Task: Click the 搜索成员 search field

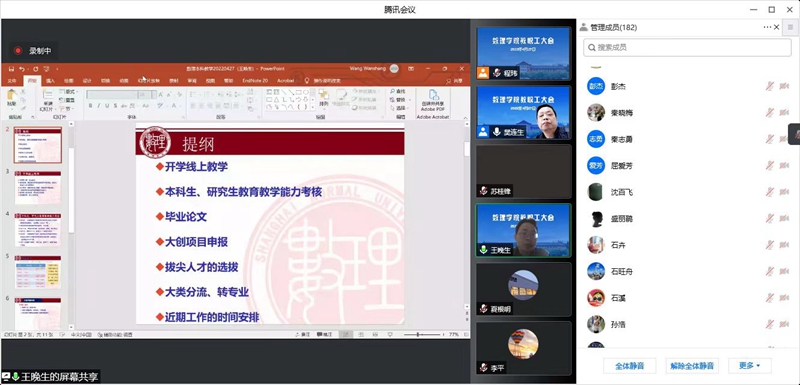Action: click(x=687, y=47)
